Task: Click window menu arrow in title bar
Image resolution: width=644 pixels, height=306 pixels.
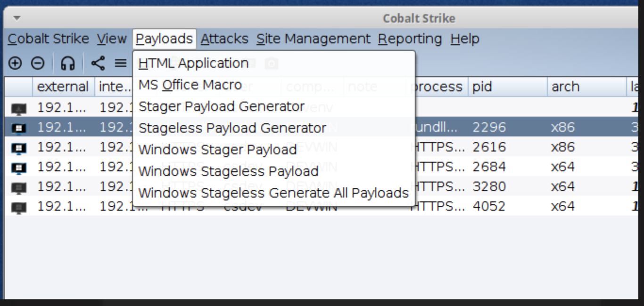Action: [x=17, y=18]
